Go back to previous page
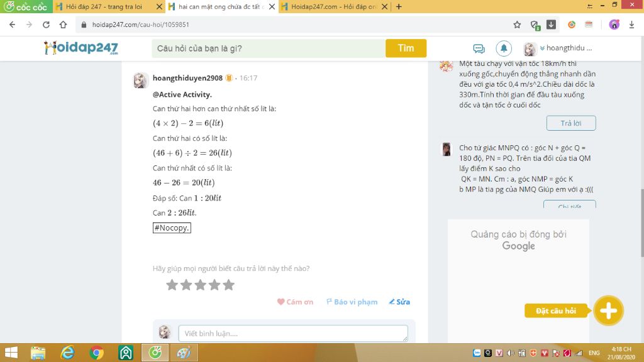 pos(13,25)
